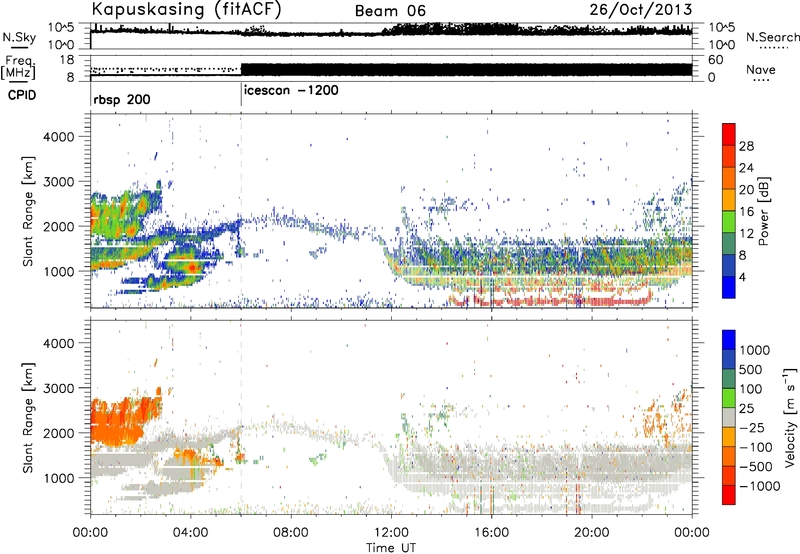Click the '08:00' time axis tick label

point(291,533)
